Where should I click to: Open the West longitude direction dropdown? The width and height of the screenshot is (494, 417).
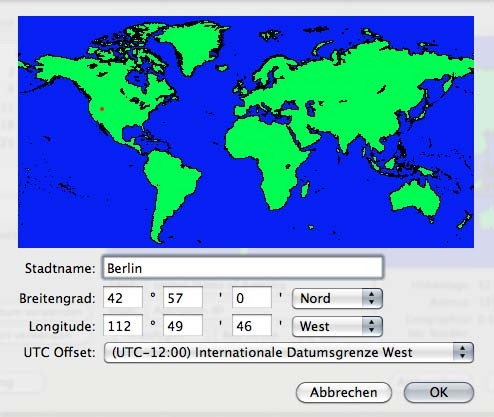coord(337,326)
